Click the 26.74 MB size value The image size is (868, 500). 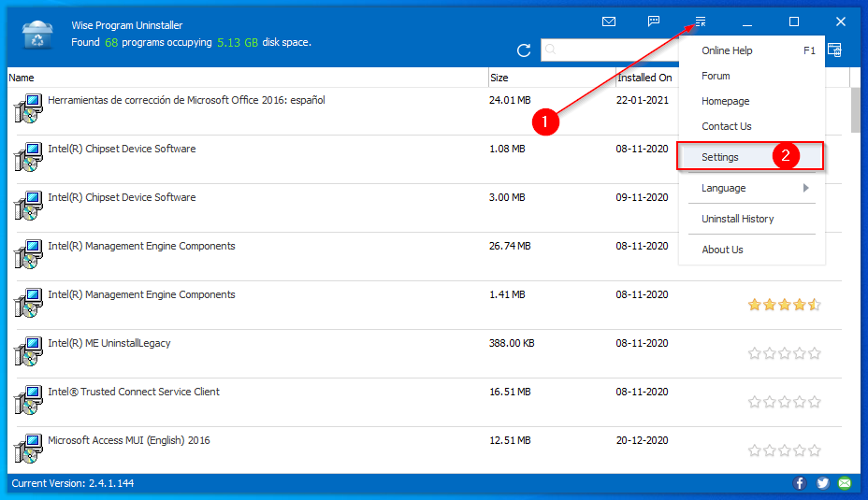click(510, 246)
